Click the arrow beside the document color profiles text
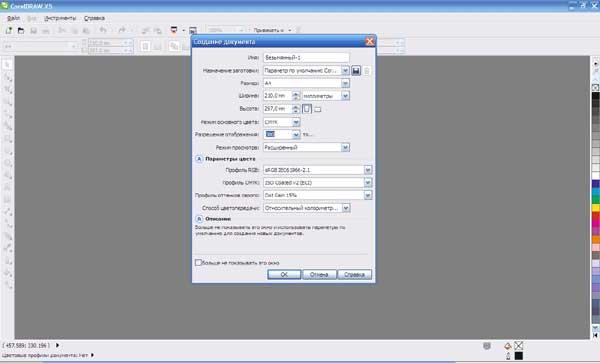The height and width of the screenshot is (363, 600). 92,355
